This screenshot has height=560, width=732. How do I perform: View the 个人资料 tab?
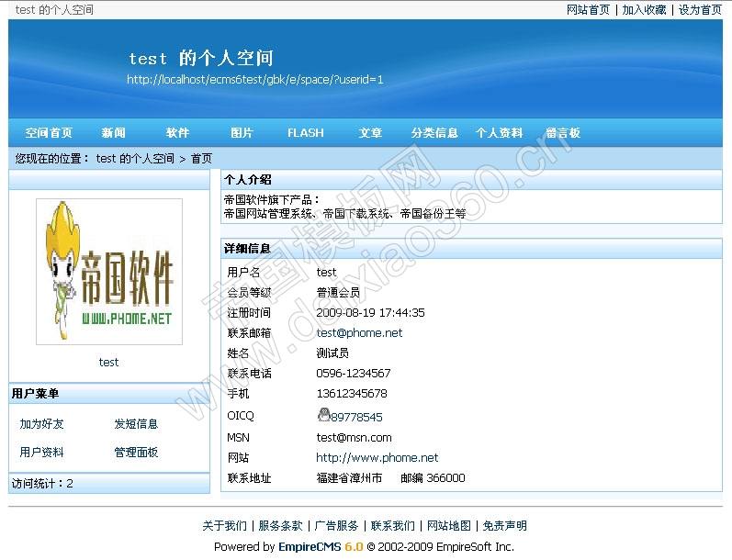(499, 133)
